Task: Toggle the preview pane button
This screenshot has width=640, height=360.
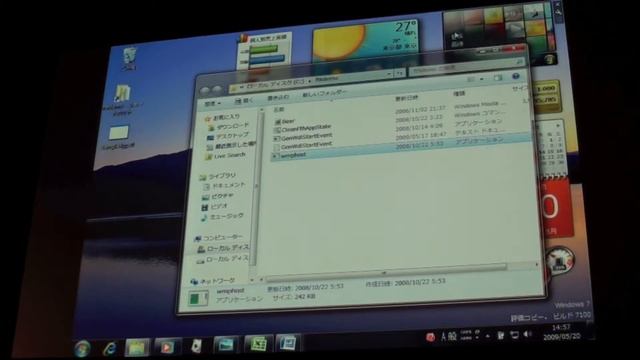Action: pos(498,78)
